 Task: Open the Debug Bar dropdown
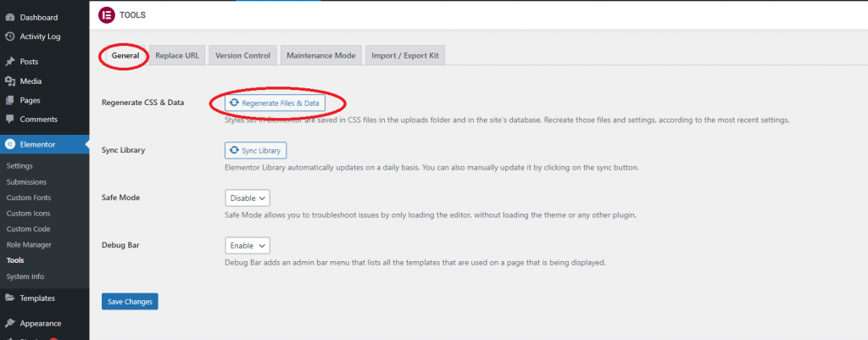click(248, 245)
